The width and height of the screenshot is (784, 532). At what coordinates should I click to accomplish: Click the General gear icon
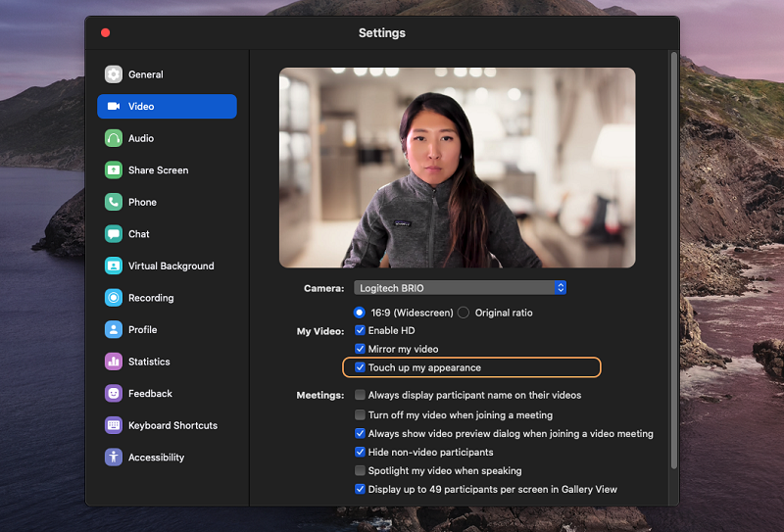(114, 74)
